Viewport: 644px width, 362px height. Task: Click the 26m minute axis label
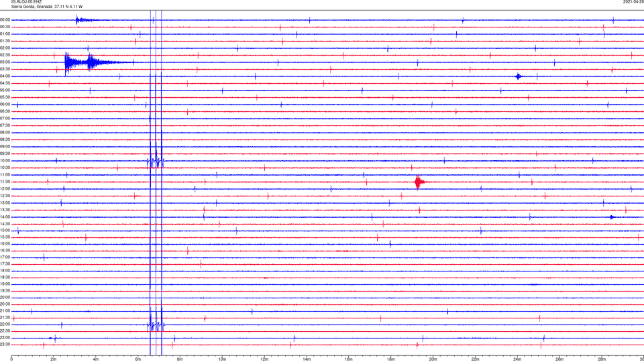559,359
